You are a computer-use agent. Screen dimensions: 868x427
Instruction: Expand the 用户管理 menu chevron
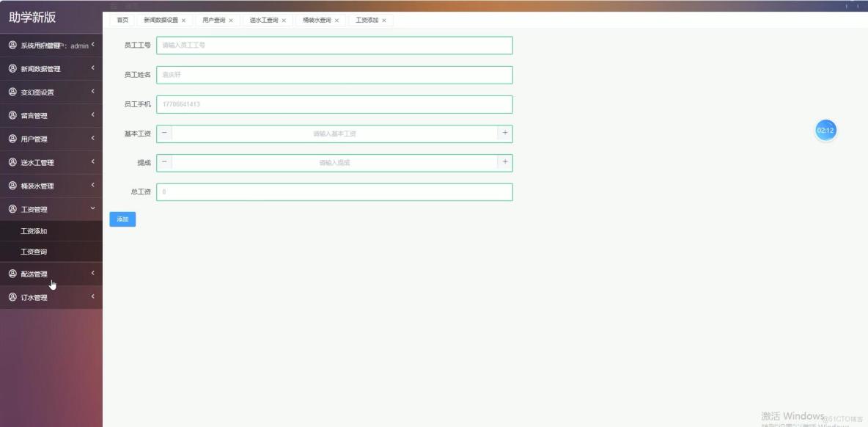(93, 139)
